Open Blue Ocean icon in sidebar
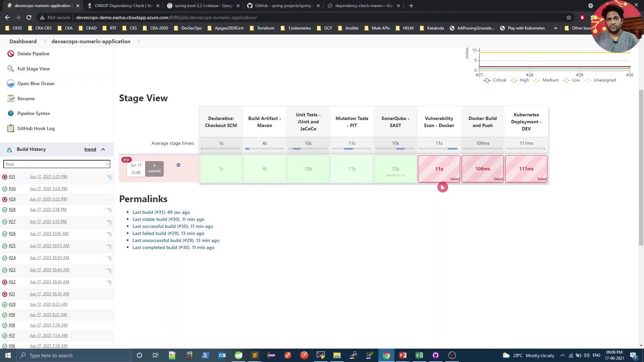 tap(11, 83)
